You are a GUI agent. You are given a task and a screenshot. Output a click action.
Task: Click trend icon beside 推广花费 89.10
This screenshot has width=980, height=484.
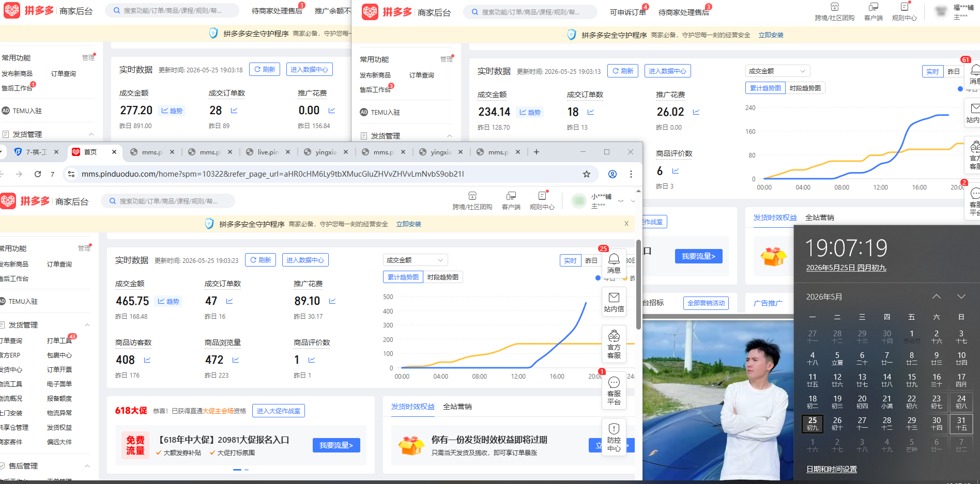coord(332,301)
